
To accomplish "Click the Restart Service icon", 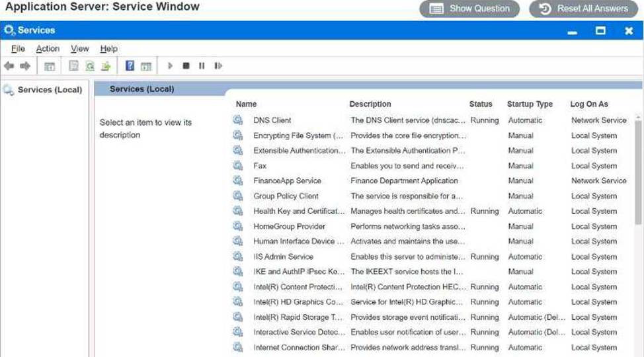I will [x=218, y=66].
